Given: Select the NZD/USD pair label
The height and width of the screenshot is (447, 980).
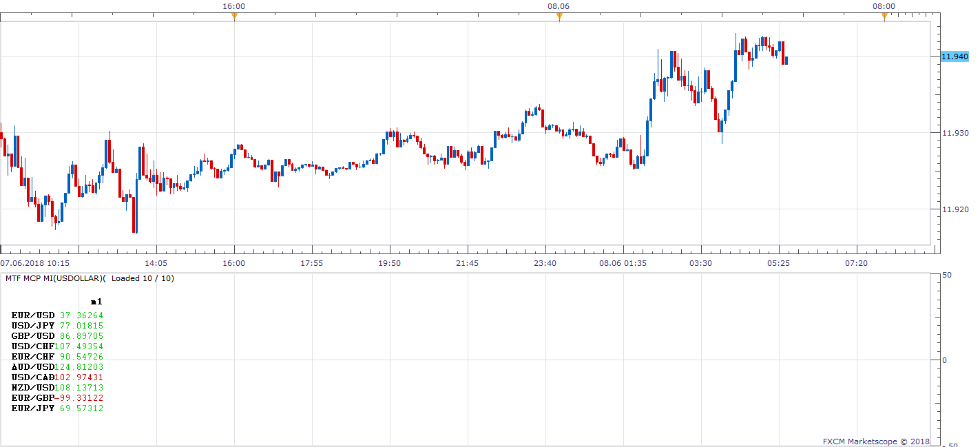Looking at the screenshot, I should tap(33, 388).
